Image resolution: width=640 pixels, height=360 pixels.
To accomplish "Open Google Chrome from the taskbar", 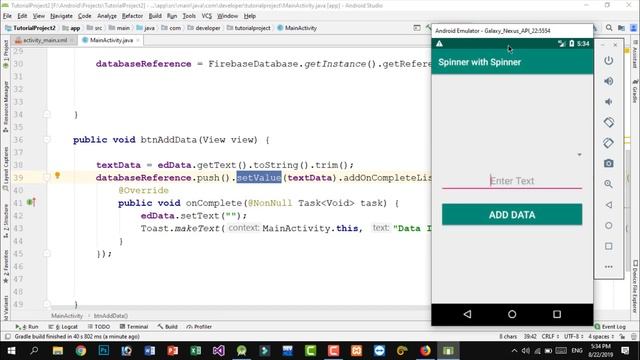I will (x=81, y=351).
